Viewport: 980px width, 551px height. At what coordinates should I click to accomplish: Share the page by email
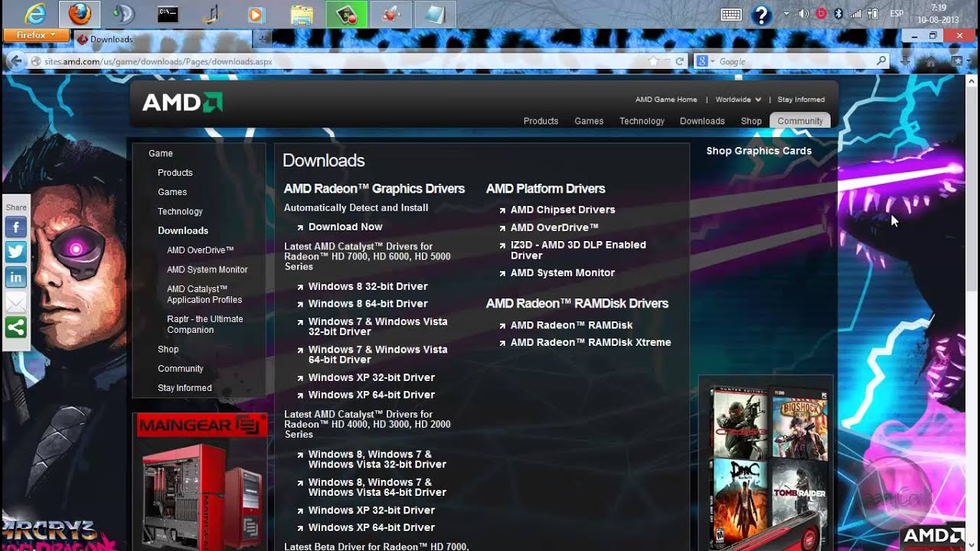16,302
